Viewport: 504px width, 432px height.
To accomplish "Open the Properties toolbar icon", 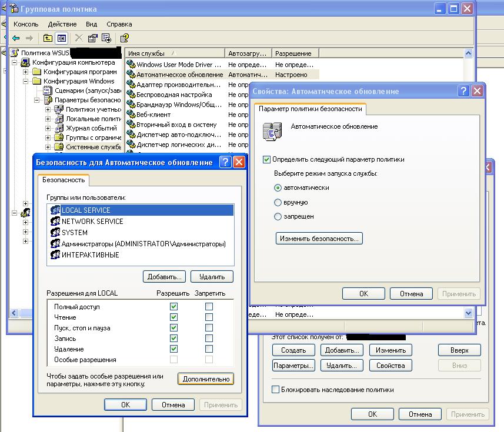I will pyautogui.click(x=92, y=38).
